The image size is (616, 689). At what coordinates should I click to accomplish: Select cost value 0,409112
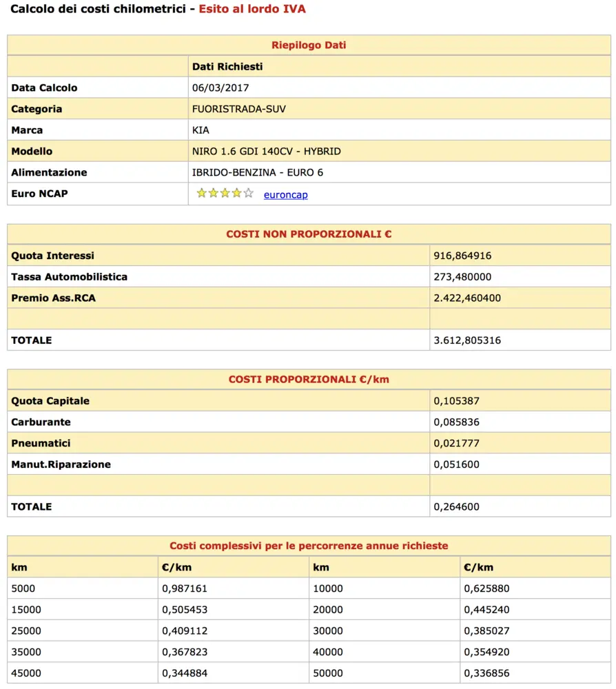185,630
